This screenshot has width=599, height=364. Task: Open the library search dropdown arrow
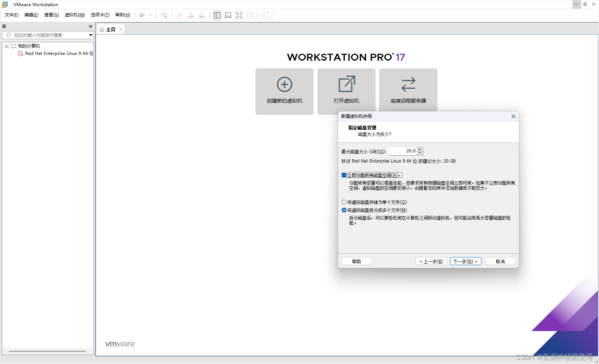point(91,35)
